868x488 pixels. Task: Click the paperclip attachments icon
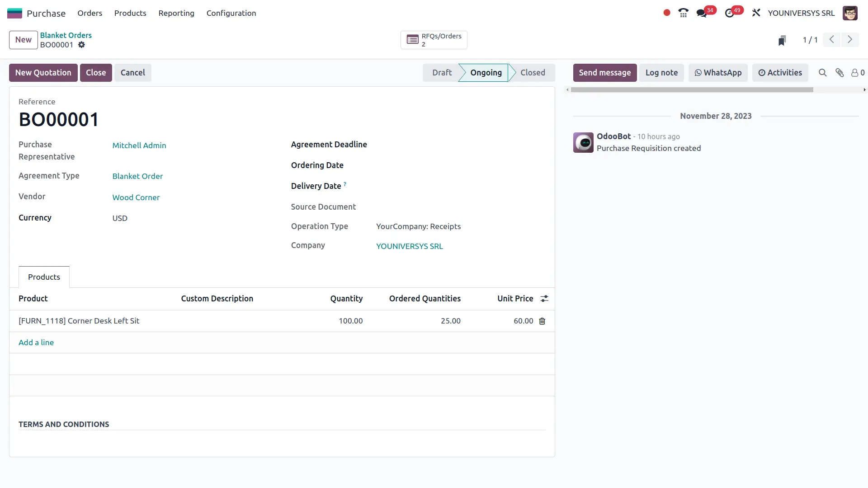840,73
